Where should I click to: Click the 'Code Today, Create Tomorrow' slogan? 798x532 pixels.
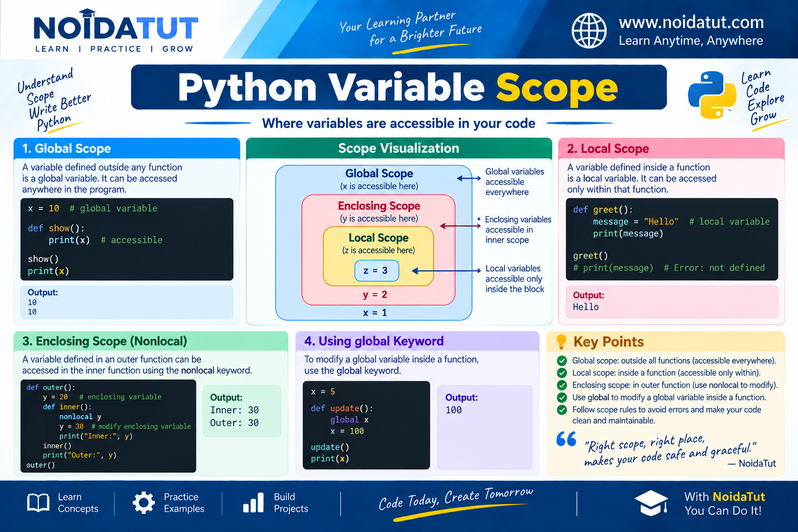point(456,499)
